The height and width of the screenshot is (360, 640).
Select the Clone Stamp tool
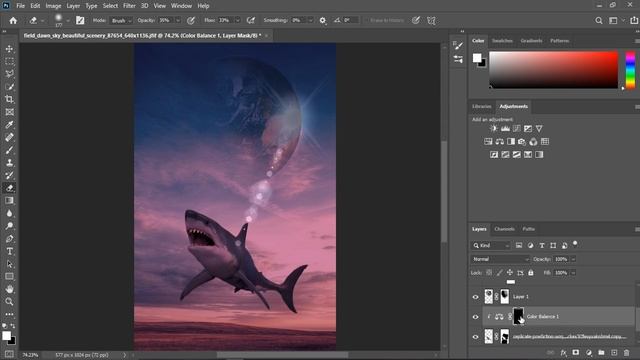point(9,162)
